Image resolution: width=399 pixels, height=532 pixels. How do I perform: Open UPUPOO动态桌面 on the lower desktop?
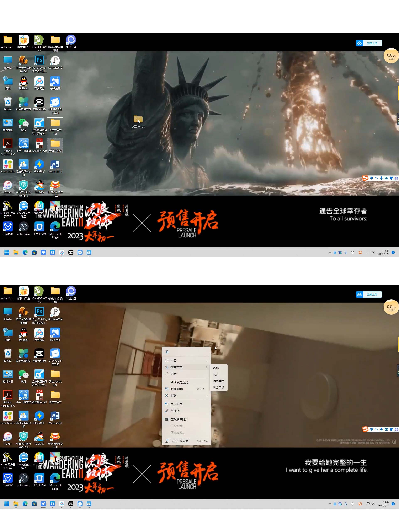pyautogui.click(x=55, y=357)
